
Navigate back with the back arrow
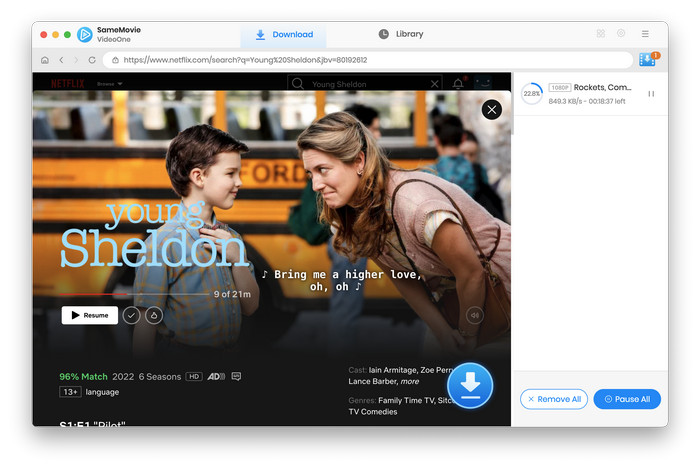tap(60, 60)
